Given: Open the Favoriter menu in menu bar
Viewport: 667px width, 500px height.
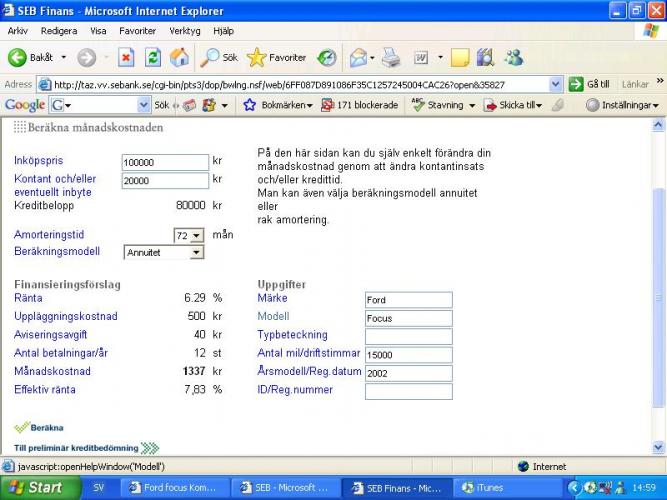Looking at the screenshot, I should tap(138, 31).
